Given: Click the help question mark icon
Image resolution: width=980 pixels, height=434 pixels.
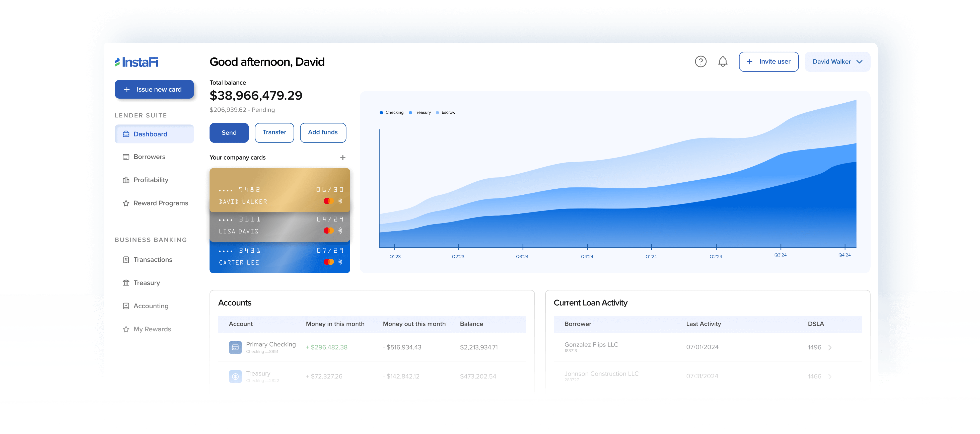Looking at the screenshot, I should pos(701,62).
